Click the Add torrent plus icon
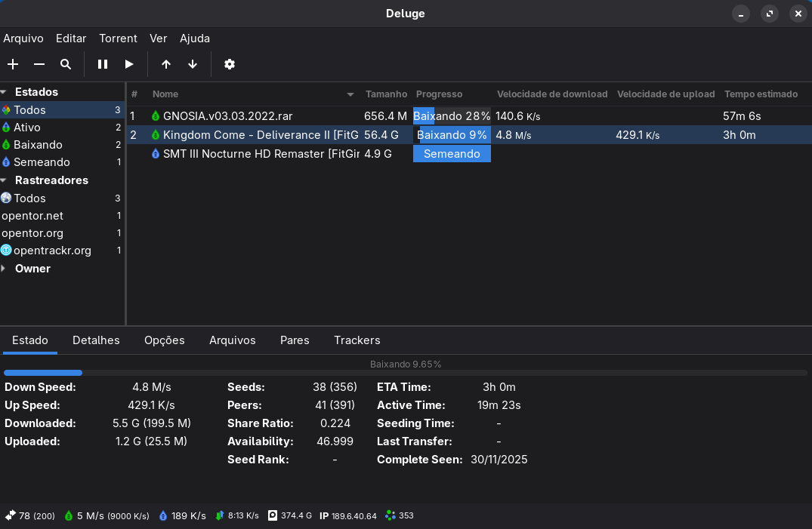Screen dimensions: 812x529 tap(13, 64)
